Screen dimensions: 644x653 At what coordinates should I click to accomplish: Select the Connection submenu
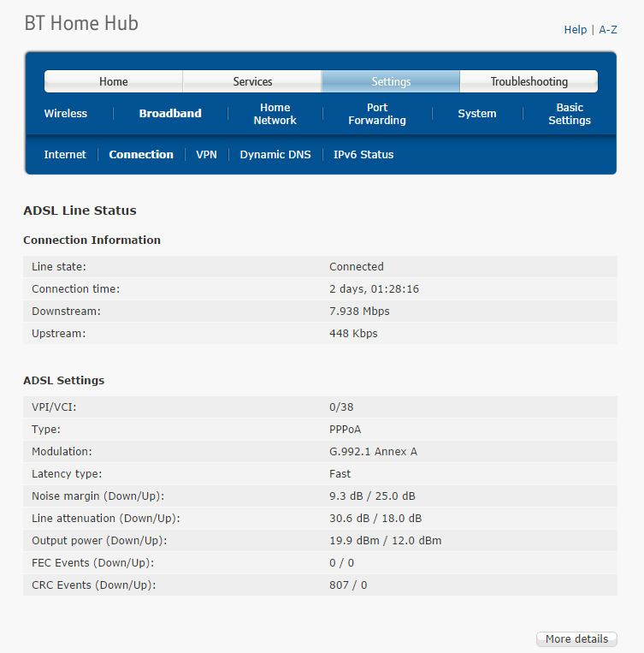141,155
